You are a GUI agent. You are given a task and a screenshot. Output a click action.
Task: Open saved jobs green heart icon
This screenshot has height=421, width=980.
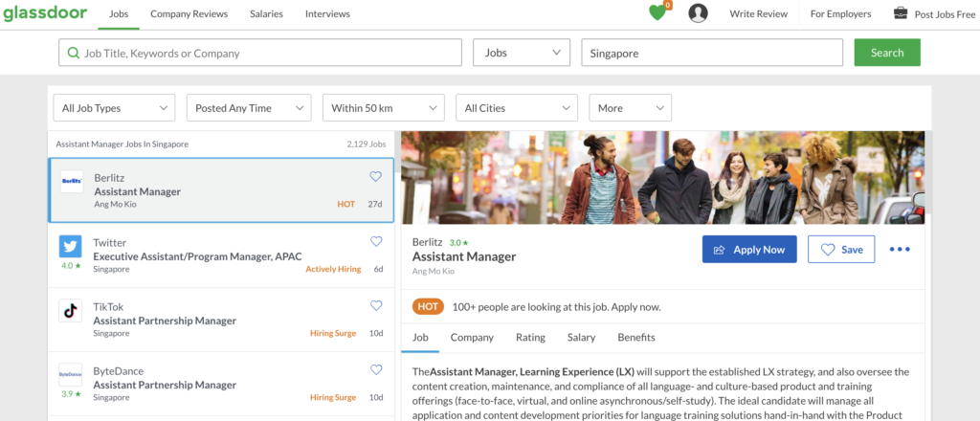pyautogui.click(x=658, y=12)
